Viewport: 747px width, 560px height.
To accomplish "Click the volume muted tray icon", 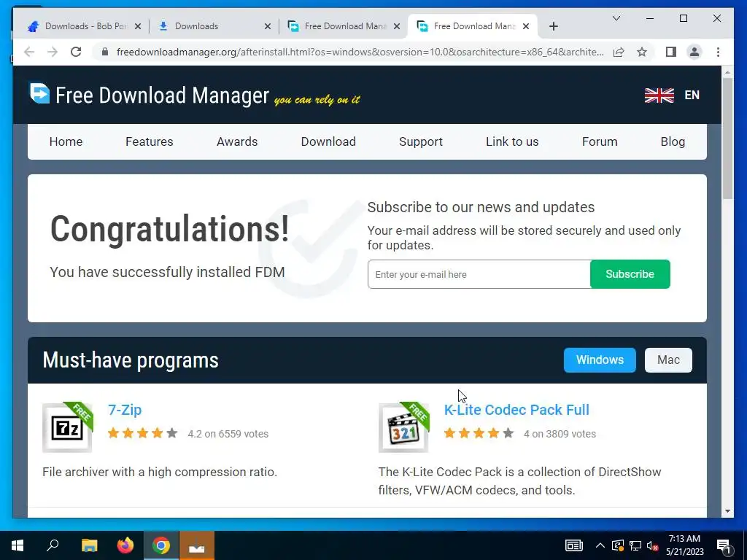I will [652, 545].
